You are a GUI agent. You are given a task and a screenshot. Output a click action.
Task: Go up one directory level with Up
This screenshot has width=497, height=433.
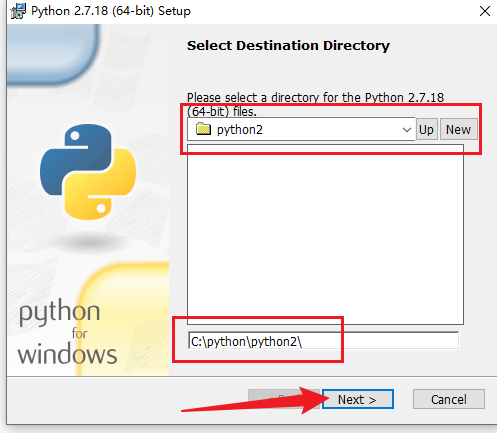coord(426,129)
